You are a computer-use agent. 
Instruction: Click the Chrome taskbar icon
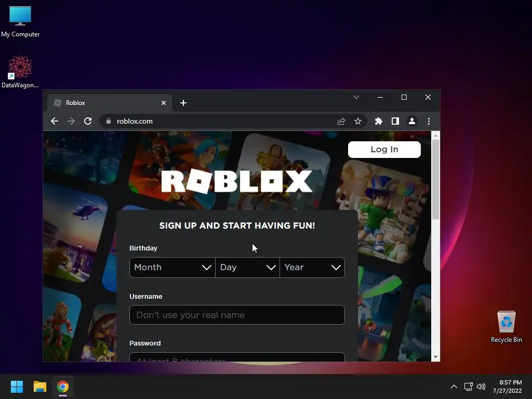63,387
